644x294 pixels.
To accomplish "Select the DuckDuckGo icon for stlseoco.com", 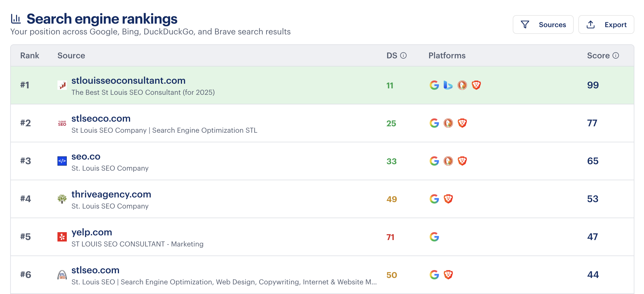I will (448, 123).
